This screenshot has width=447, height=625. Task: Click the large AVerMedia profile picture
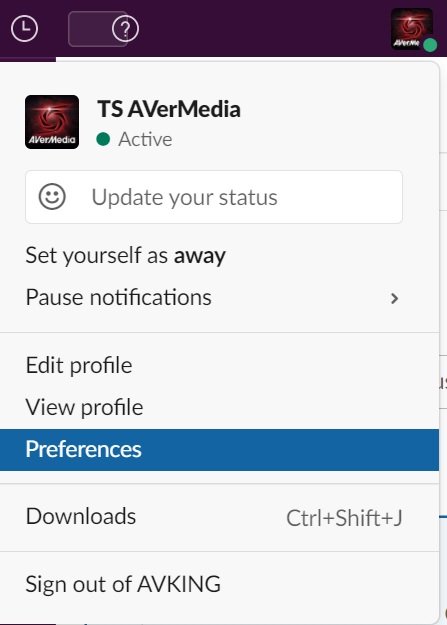(x=52, y=122)
